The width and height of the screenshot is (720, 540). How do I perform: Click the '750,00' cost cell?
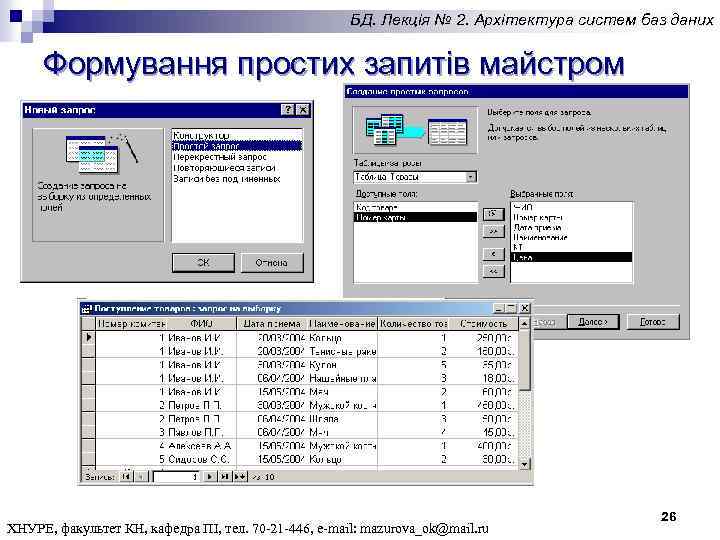point(483,405)
